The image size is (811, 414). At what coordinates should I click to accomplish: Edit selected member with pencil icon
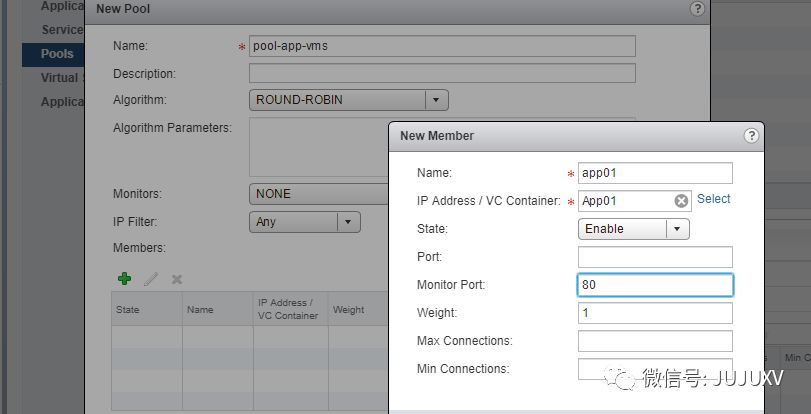tap(151, 279)
